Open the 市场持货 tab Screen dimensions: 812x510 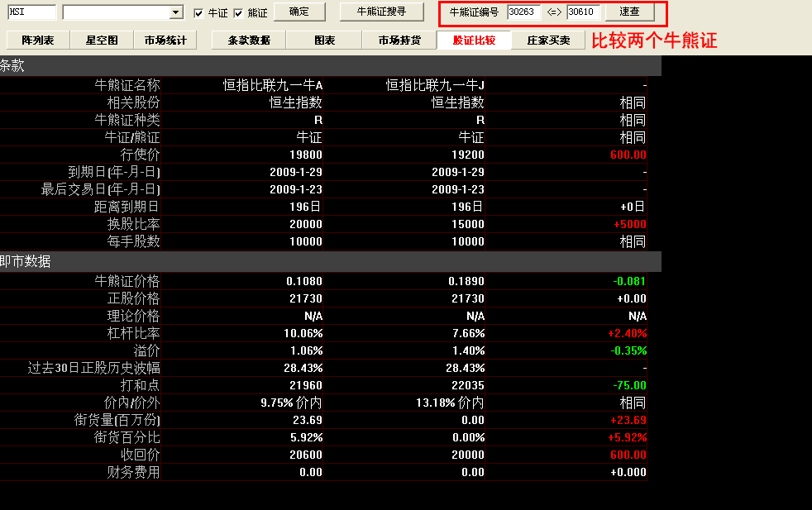pyautogui.click(x=399, y=40)
